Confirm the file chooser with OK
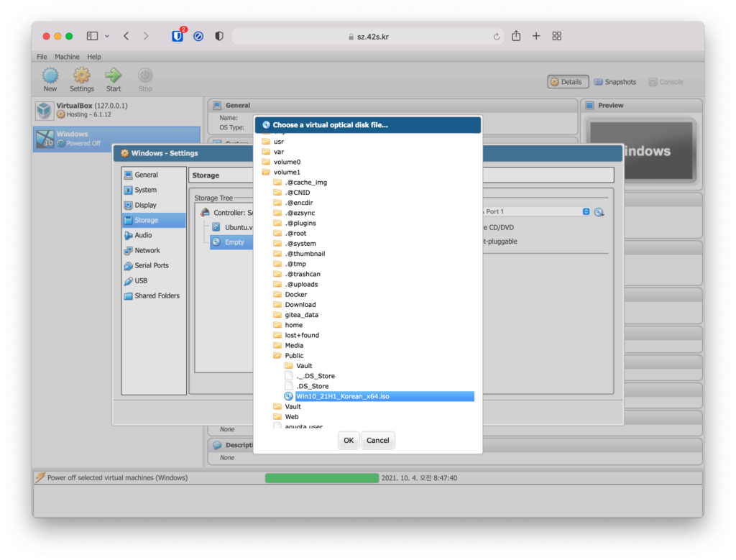 click(x=349, y=440)
